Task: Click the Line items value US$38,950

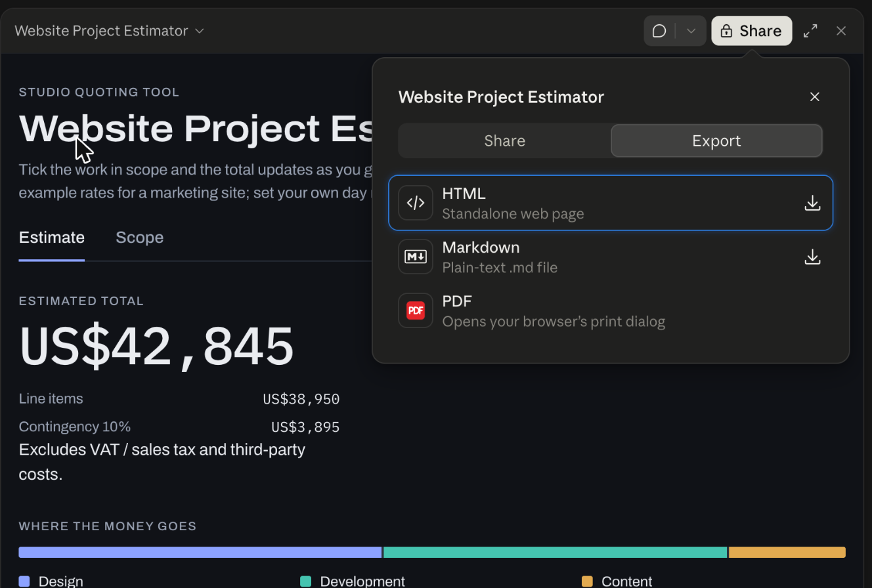Action: coord(301,399)
